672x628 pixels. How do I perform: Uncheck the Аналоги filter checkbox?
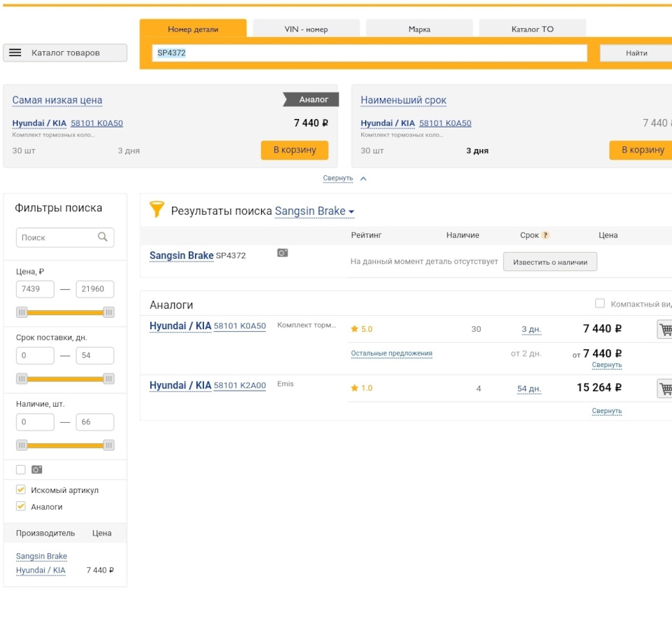20,506
